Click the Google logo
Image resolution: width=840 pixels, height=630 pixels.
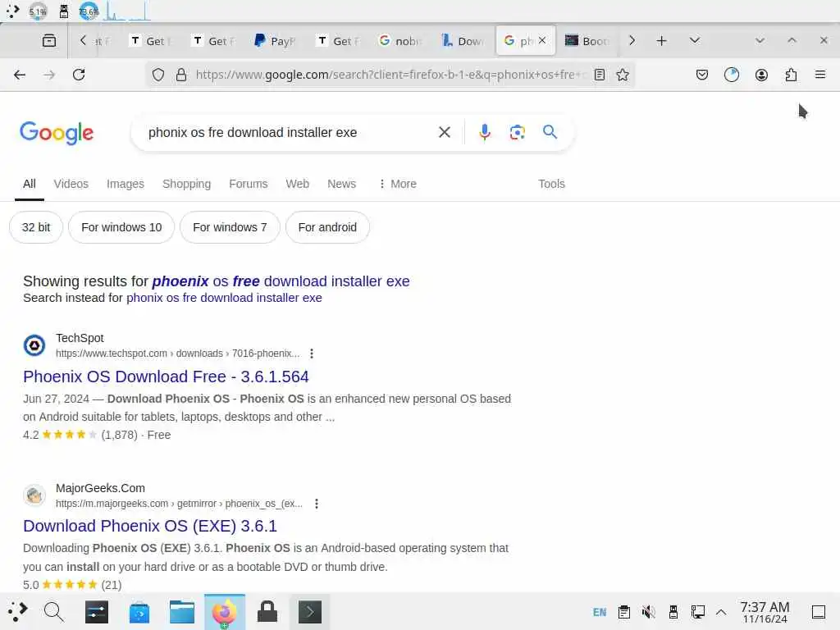[57, 132]
